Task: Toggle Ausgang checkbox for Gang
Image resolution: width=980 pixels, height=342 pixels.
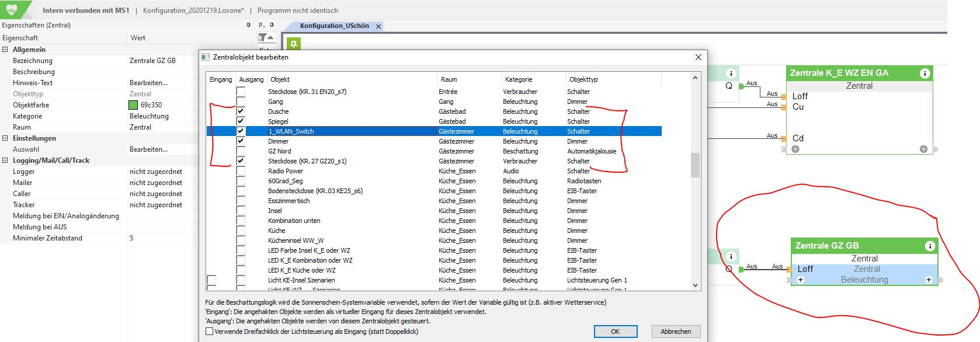Action: coord(241,102)
